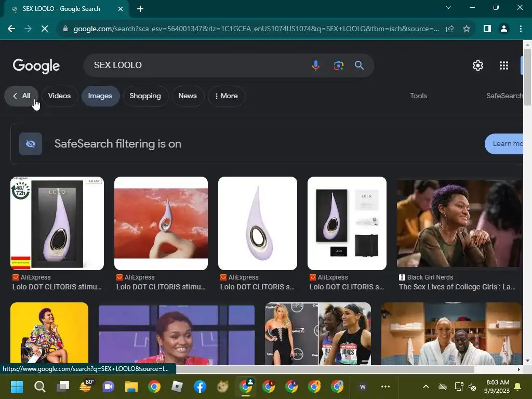
Task: Open Windows taskbar search
Action: coord(39,387)
